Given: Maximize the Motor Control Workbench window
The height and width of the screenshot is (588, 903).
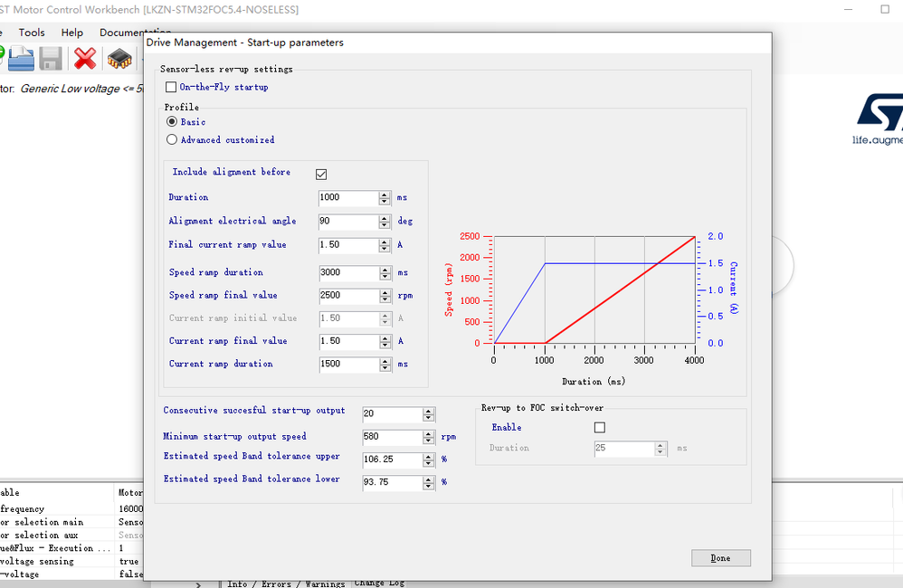Looking at the screenshot, I should (885, 9).
